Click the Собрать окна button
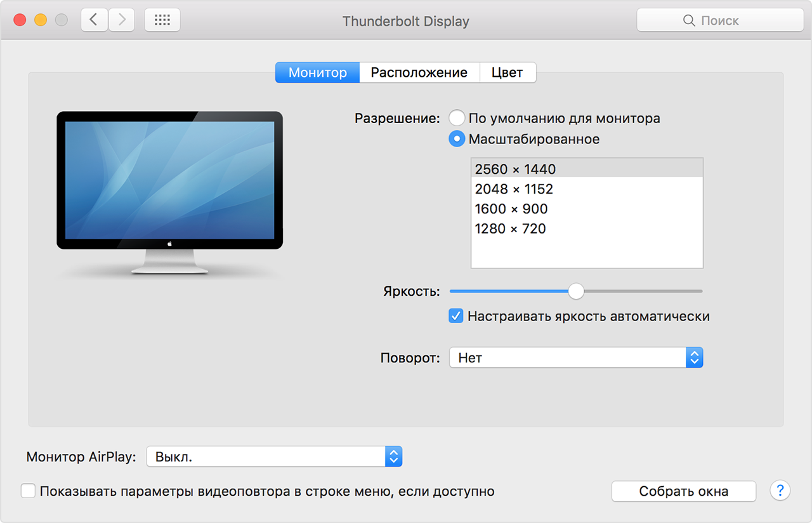The image size is (812, 523). pos(684,491)
